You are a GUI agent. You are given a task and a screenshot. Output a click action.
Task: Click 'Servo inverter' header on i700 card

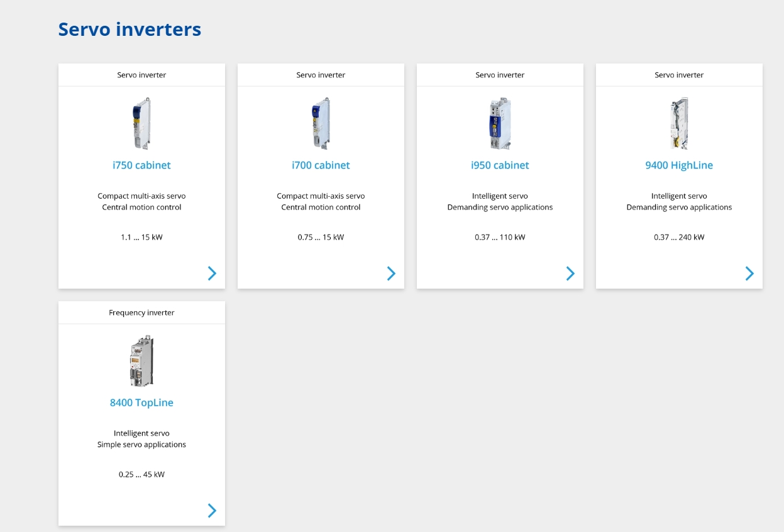tap(321, 75)
